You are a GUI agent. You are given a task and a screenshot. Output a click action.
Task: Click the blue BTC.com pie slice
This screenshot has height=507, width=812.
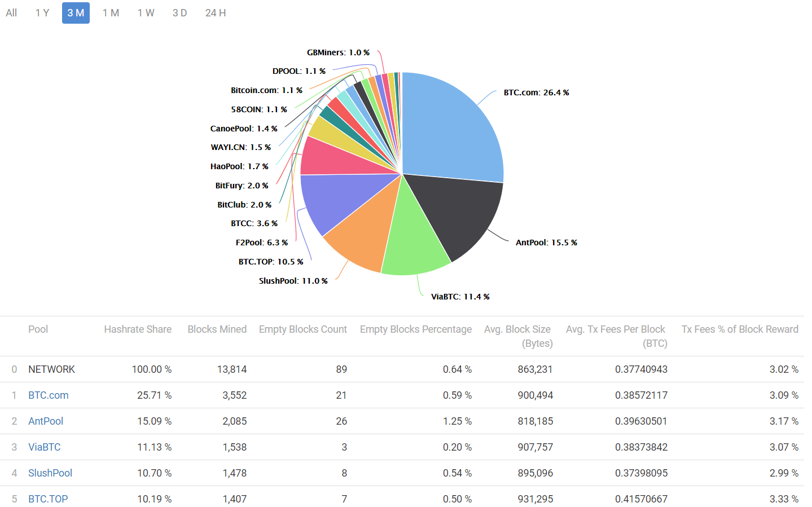pyautogui.click(x=451, y=130)
